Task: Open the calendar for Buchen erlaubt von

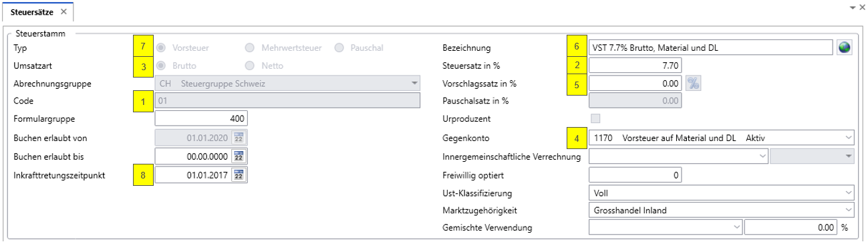Action: click(x=239, y=138)
